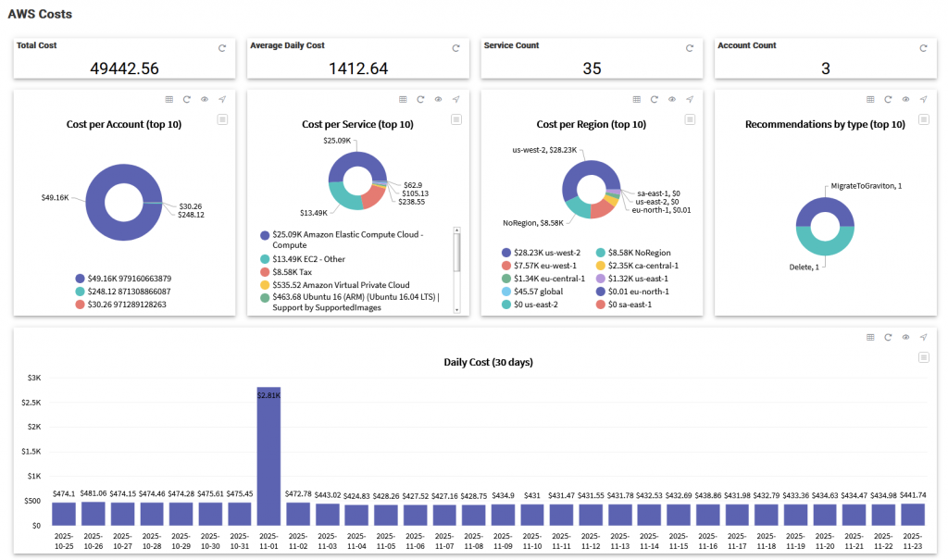Screen dimensions: 948x560
Task: Click the 2025-11-01 daily cost bar
Action: click(268, 456)
